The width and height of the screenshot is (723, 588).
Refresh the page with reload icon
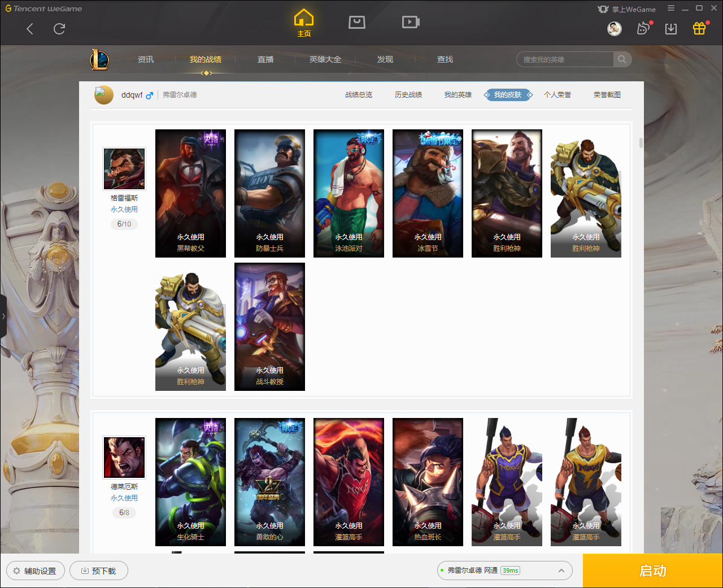(59, 29)
